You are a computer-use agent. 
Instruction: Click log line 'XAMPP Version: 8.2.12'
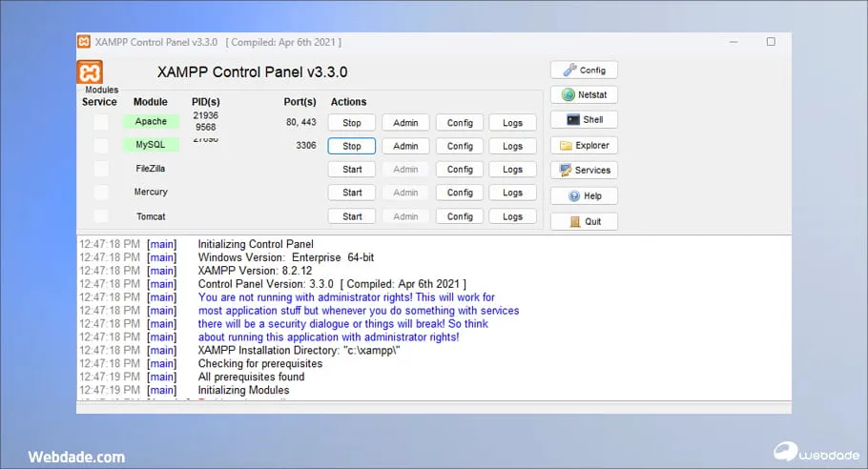point(256,271)
